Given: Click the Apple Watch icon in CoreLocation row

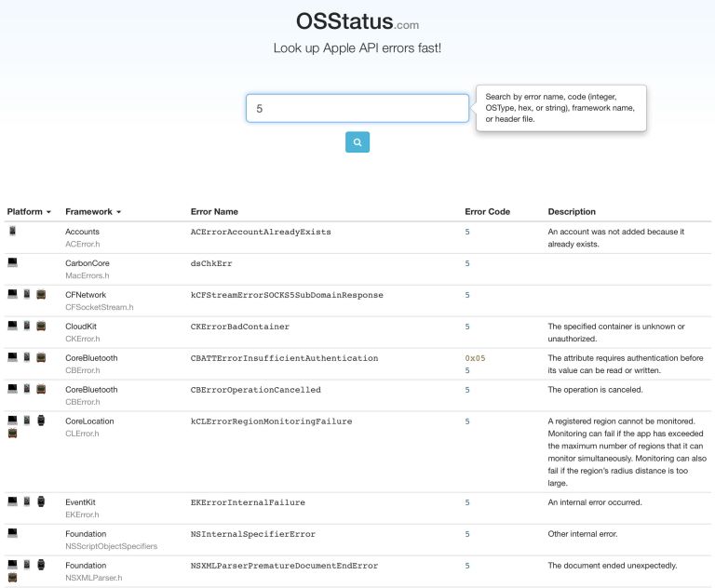Looking at the screenshot, I should click(x=41, y=421).
